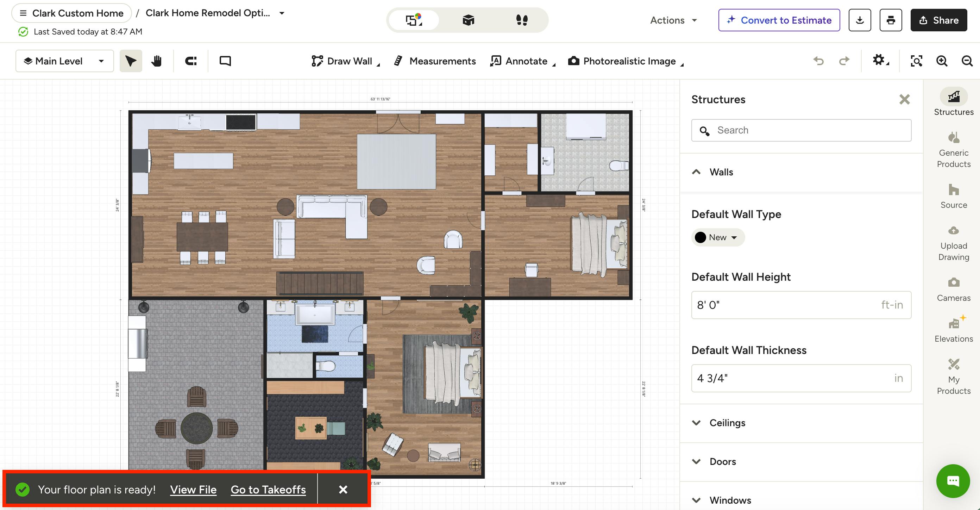Select the round patio table
This screenshot has width=980, height=510.
coord(196,428)
